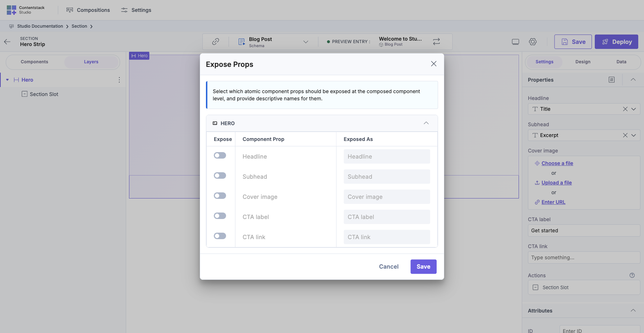Open the Headline Title dropdown

634,109
